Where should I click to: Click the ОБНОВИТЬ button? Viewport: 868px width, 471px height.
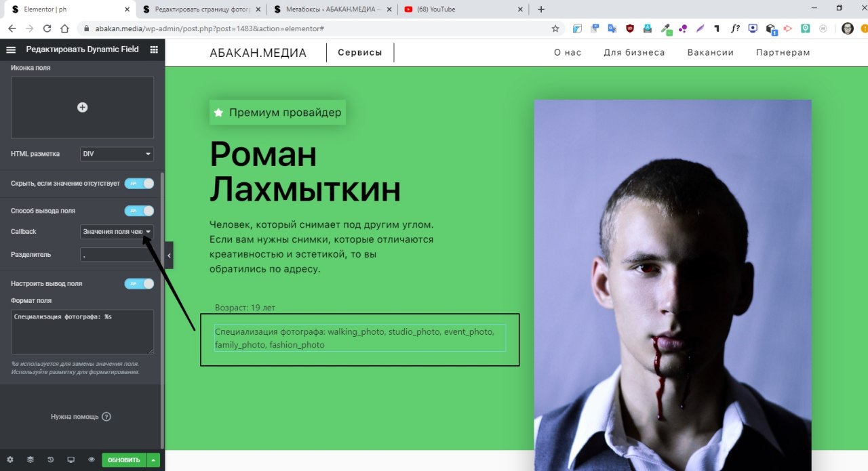(x=124, y=460)
